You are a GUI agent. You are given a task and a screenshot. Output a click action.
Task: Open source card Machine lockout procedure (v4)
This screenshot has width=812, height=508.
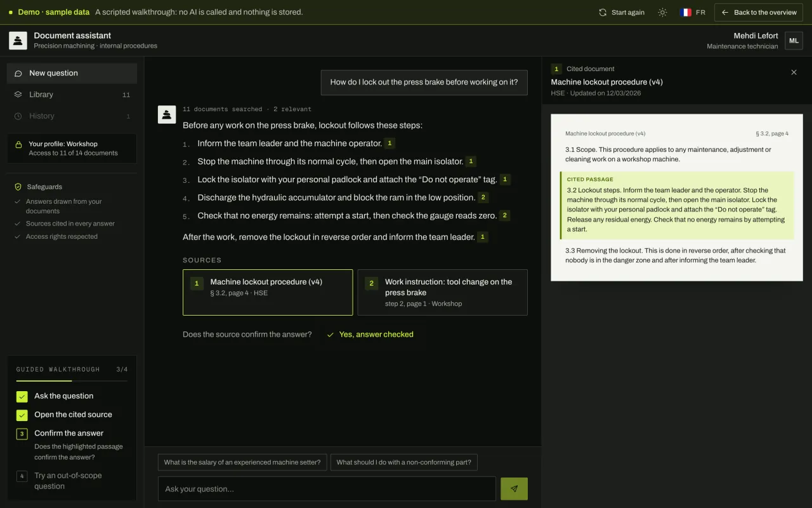268,292
